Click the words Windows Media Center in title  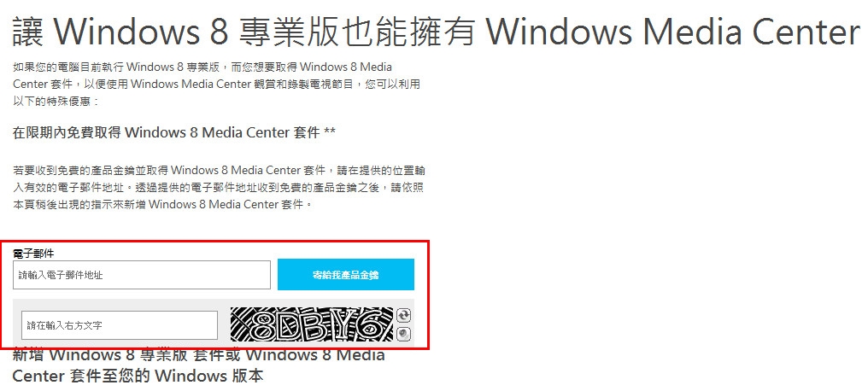tap(672, 32)
